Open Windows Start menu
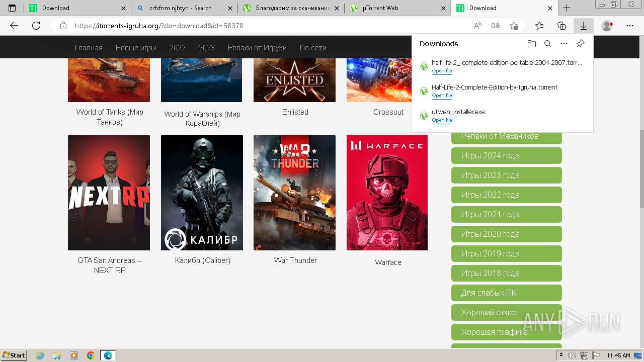The image size is (644, 362). tap(14, 355)
